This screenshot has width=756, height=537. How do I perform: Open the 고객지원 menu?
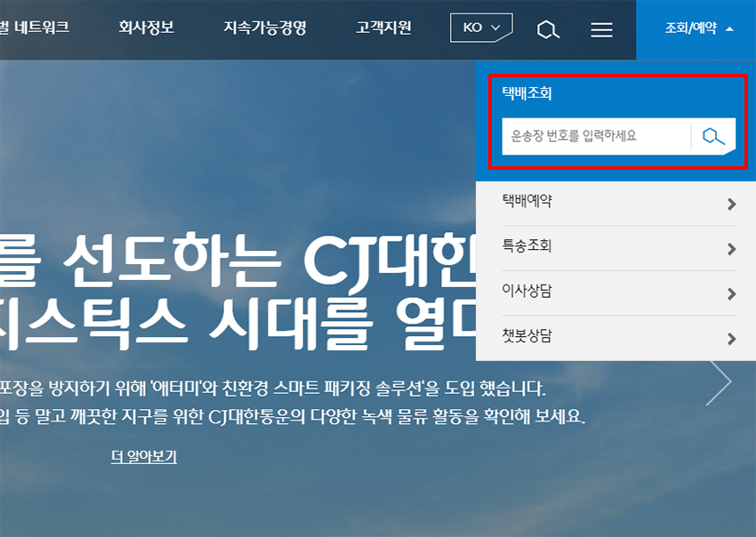click(383, 28)
